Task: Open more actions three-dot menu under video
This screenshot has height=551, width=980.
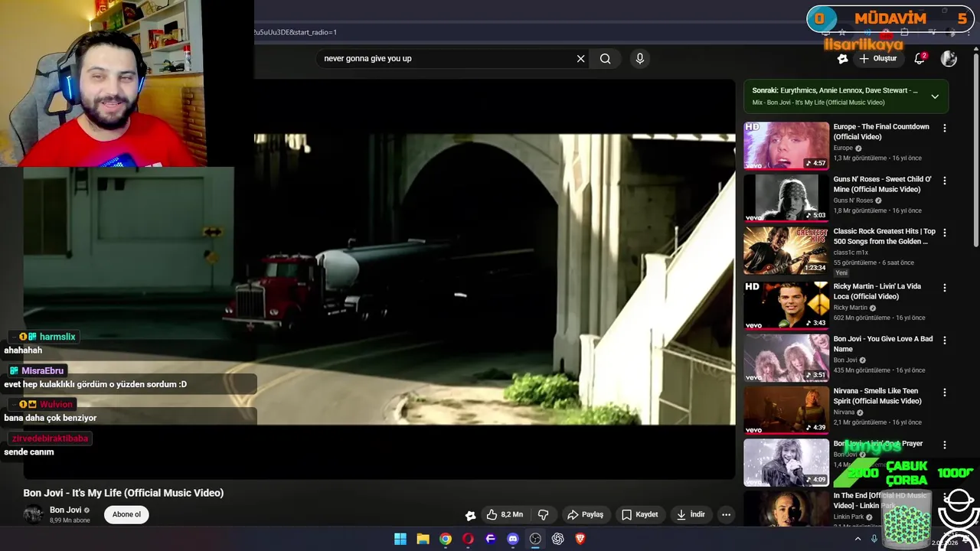Action: (726, 514)
